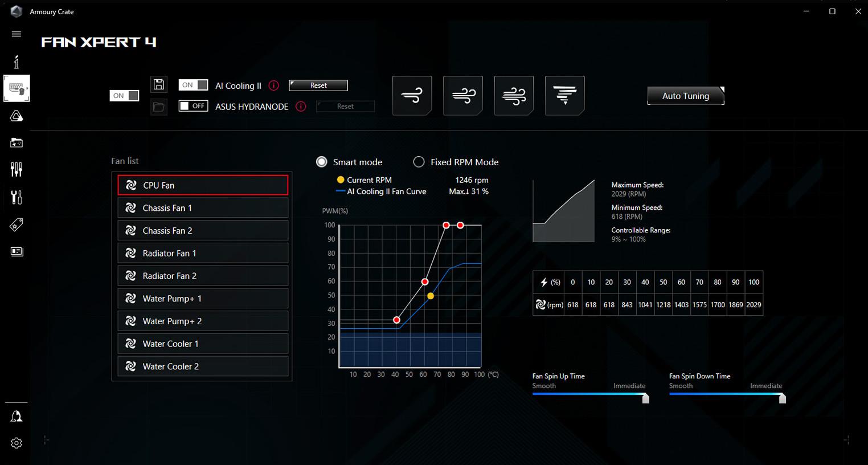The height and width of the screenshot is (465, 868).
Task: Open Water Pump+ 1 in the fan list
Action: pyautogui.click(x=203, y=299)
